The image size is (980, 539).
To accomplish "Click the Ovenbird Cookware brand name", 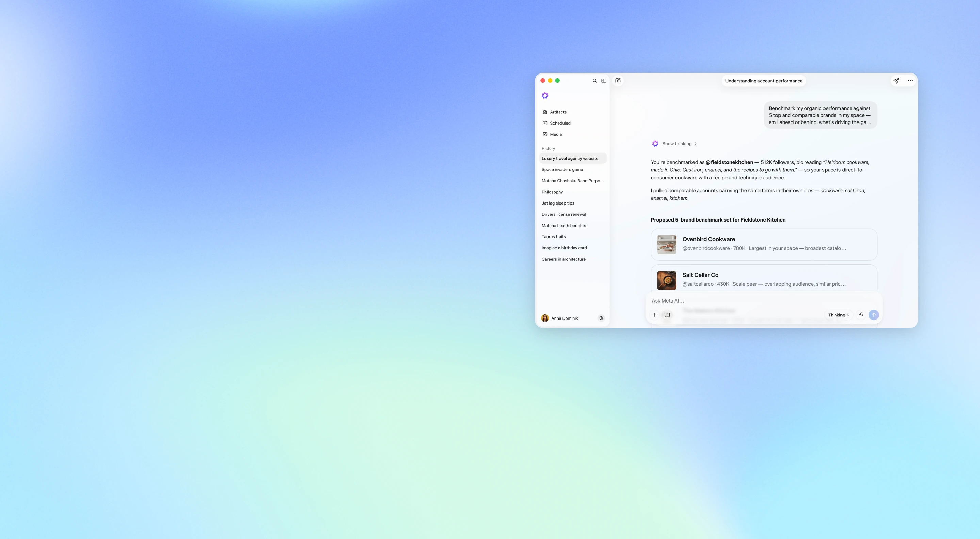I will pos(708,239).
